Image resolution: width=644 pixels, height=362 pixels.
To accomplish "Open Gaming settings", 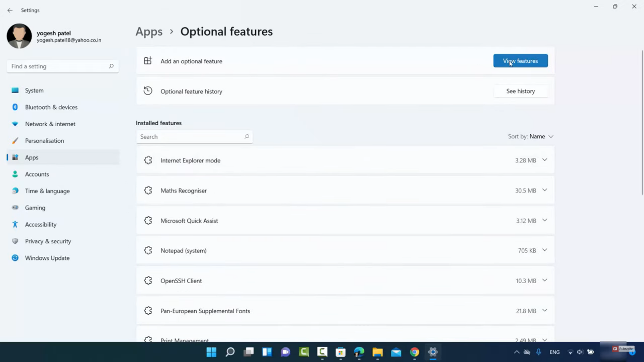I will coord(63,208).
